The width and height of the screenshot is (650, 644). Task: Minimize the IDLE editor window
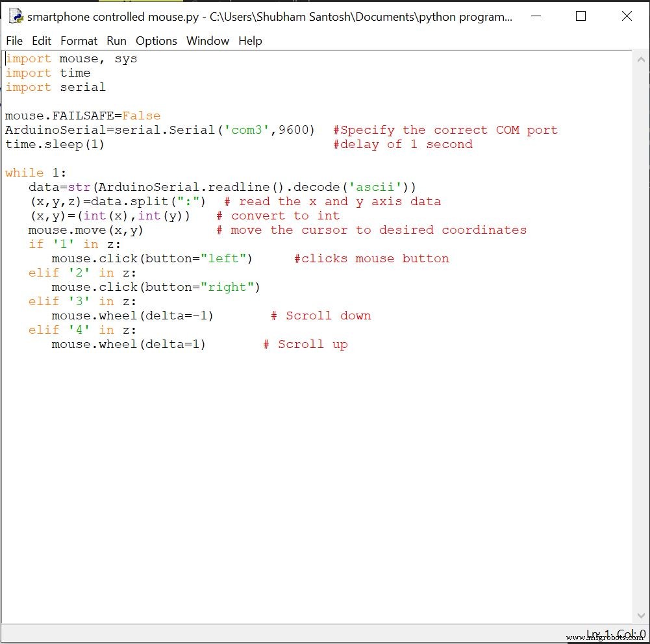536,17
